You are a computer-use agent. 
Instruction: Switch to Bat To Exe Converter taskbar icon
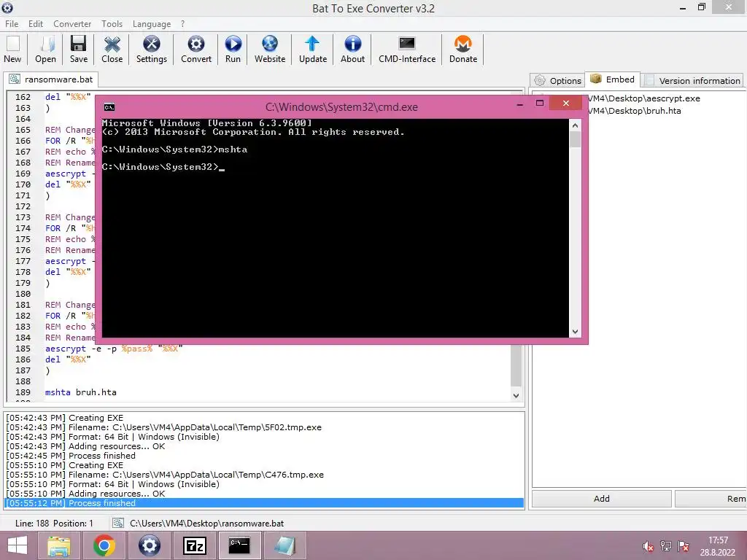[149, 545]
